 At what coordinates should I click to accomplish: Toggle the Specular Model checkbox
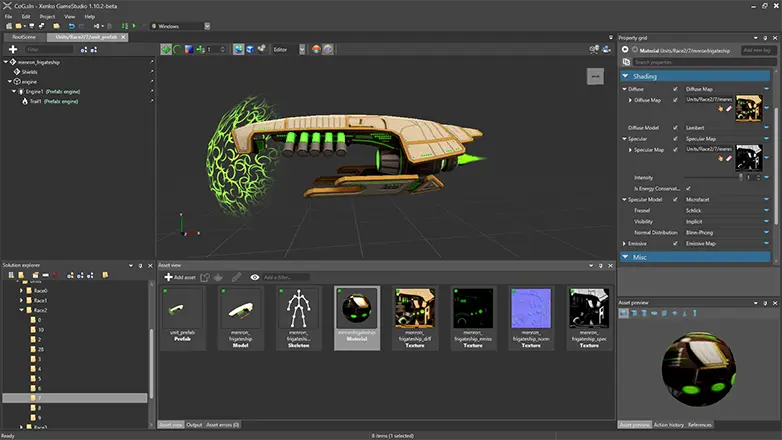click(675, 200)
